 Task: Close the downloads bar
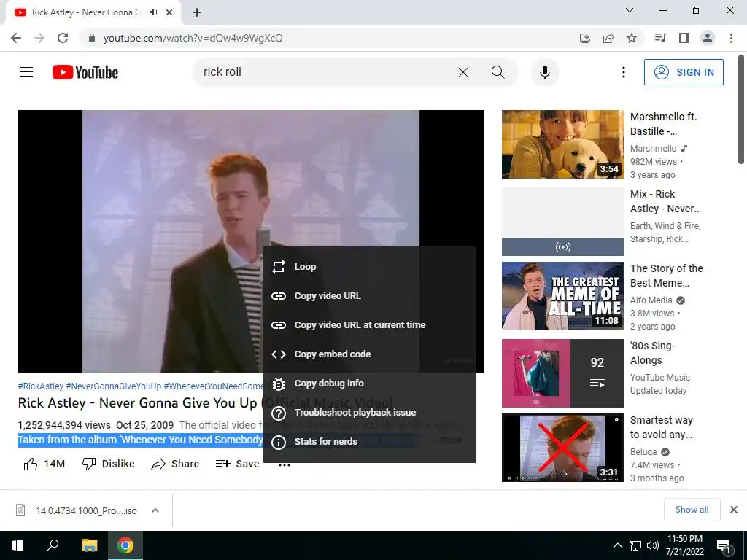pos(734,510)
